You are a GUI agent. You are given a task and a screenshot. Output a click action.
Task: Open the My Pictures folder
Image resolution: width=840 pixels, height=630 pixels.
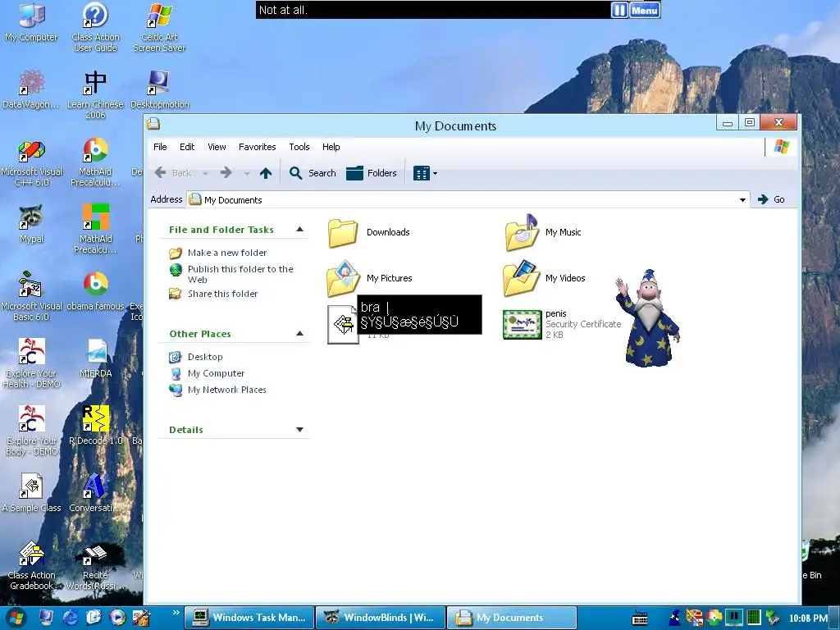tap(370, 278)
